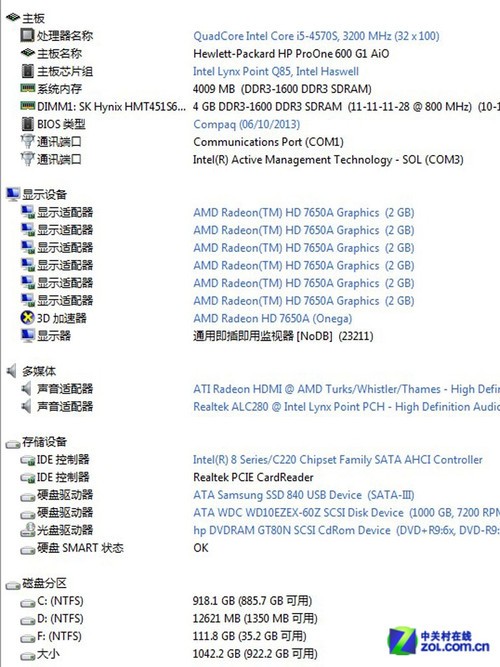
Task: Open the Realtek ALC280 audio link
Action: tap(346, 407)
